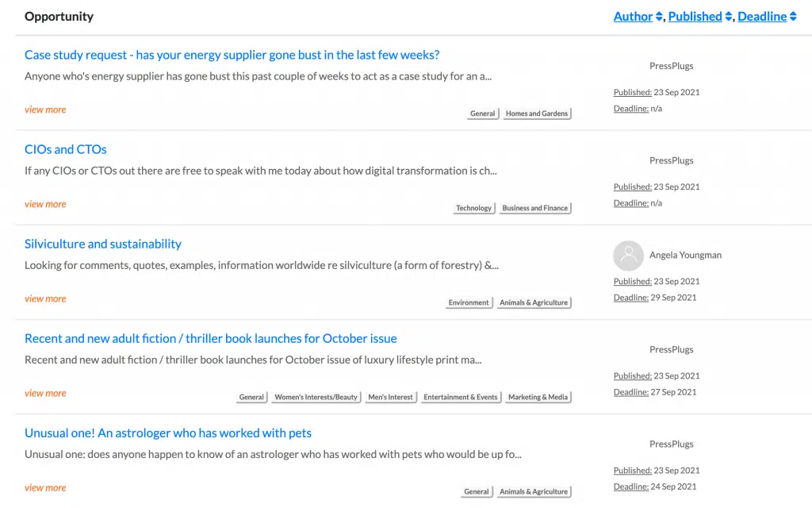This screenshot has height=508, width=812.
Task: Choose the Women's Interests/Beauty tag
Action: coord(316,397)
